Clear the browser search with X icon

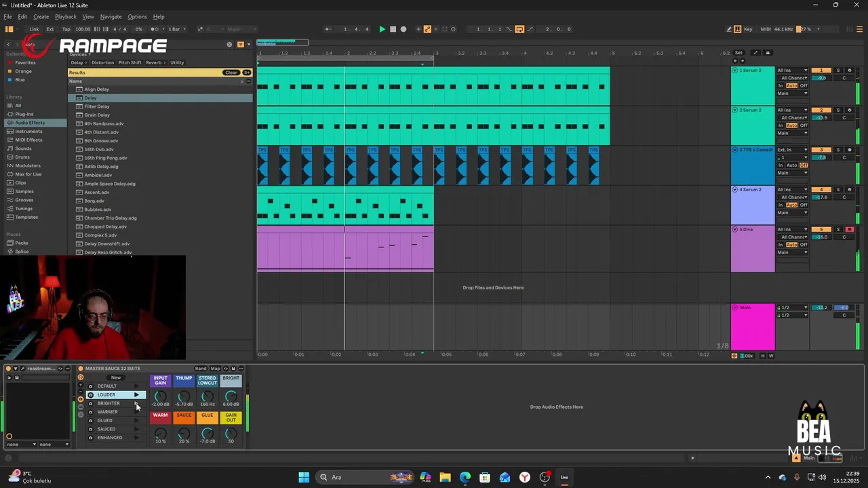[229, 44]
